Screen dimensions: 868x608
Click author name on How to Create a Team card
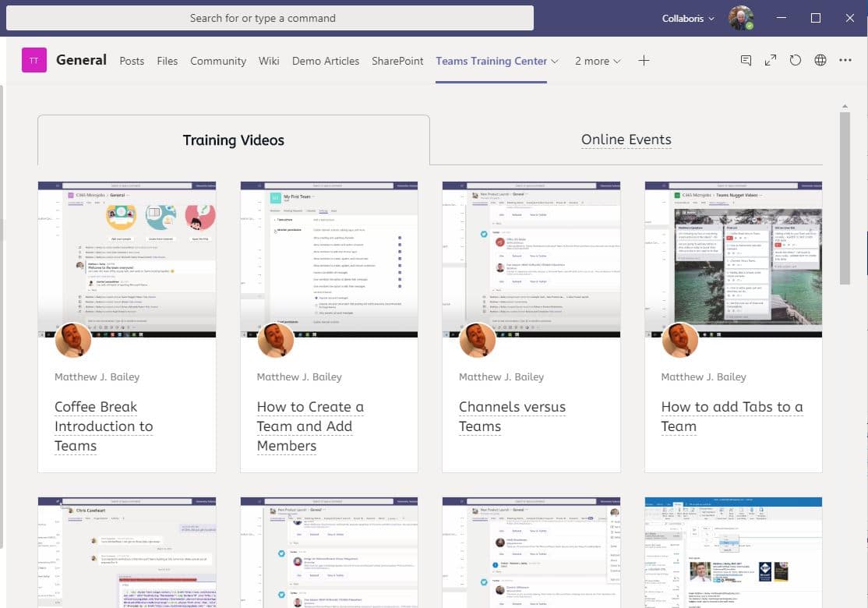coord(299,376)
